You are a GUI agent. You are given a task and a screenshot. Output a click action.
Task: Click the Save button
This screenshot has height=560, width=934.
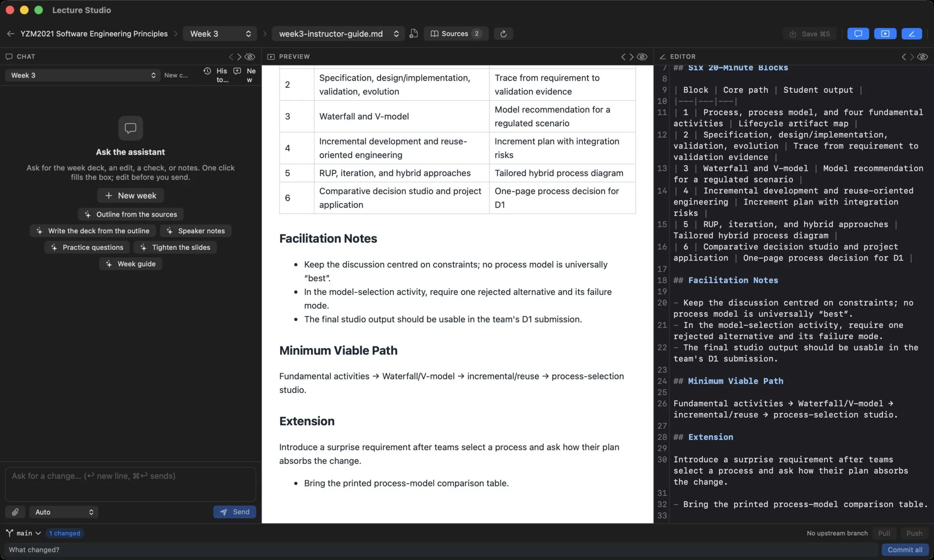coord(810,34)
